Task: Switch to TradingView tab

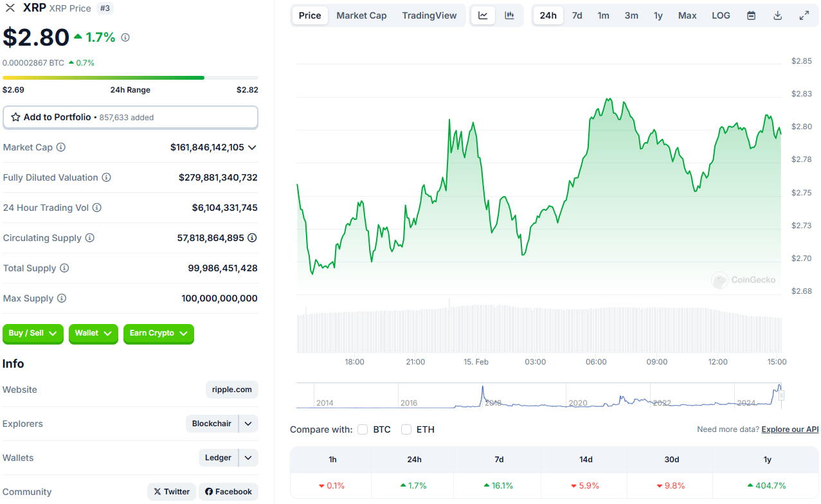Action: pos(429,15)
